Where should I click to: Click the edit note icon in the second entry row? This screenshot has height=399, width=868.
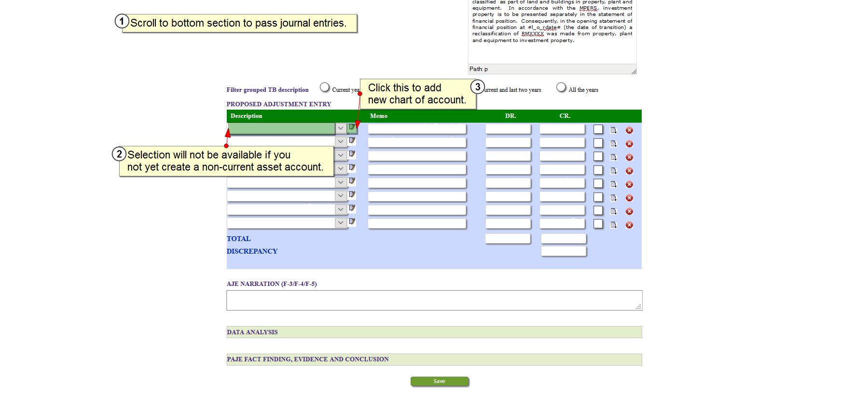(352, 141)
